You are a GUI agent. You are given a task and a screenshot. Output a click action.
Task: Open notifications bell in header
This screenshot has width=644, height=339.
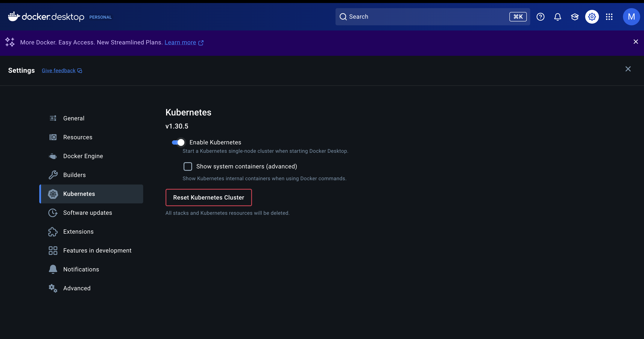tap(557, 17)
